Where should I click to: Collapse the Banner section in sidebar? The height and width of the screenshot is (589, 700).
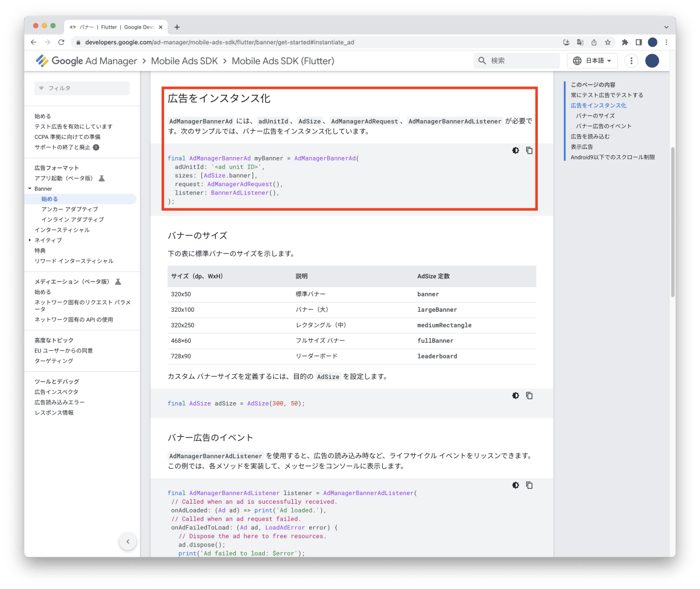pos(30,189)
